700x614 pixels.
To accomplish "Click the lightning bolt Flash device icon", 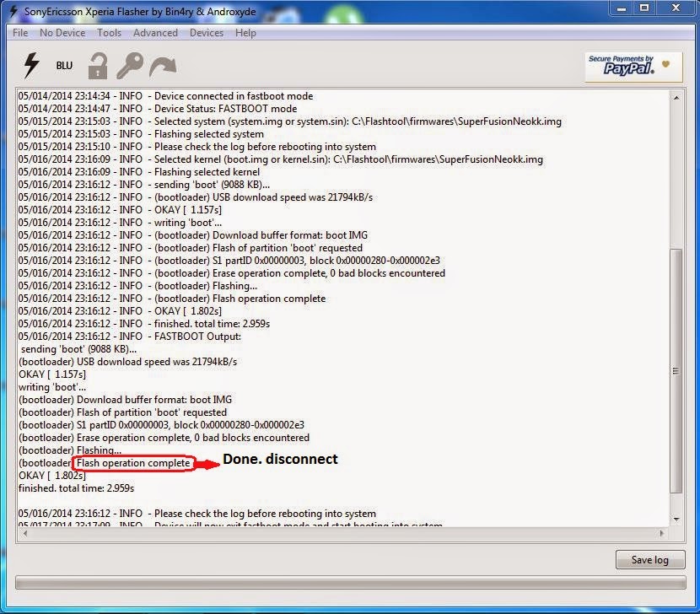I will click(31, 66).
